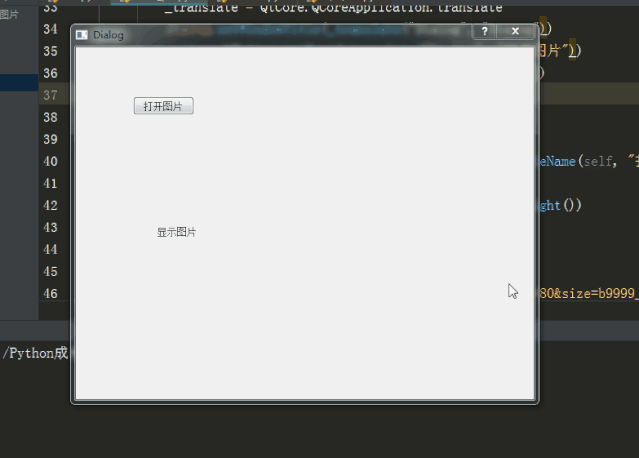This screenshot has height=458, width=639.
Task: Click the Dialog window icon in the title bar
Action: click(x=82, y=35)
